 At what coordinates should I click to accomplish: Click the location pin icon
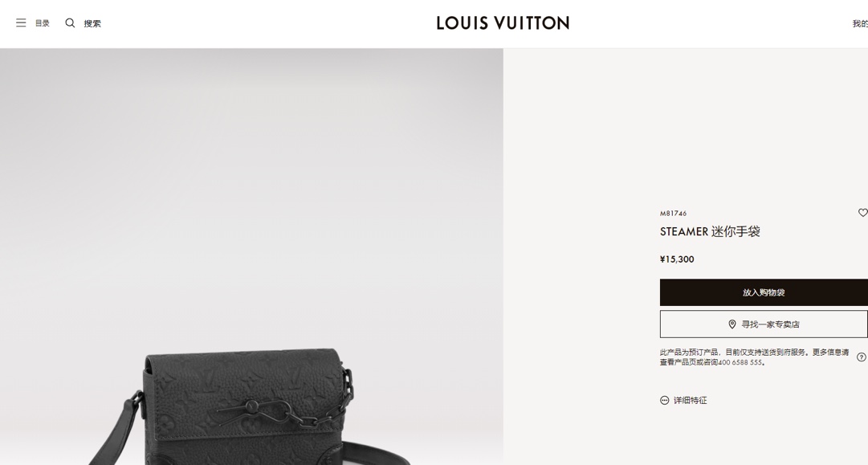point(731,324)
